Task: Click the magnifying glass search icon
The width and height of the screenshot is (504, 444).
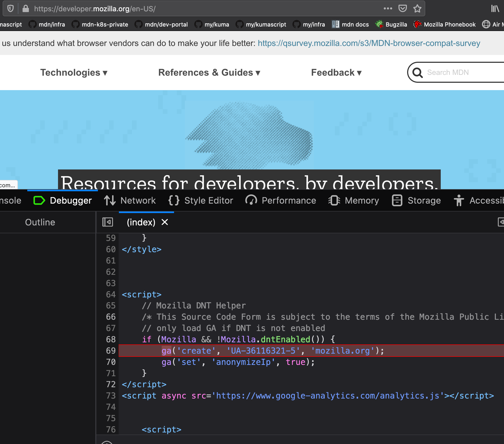Action: 417,73
